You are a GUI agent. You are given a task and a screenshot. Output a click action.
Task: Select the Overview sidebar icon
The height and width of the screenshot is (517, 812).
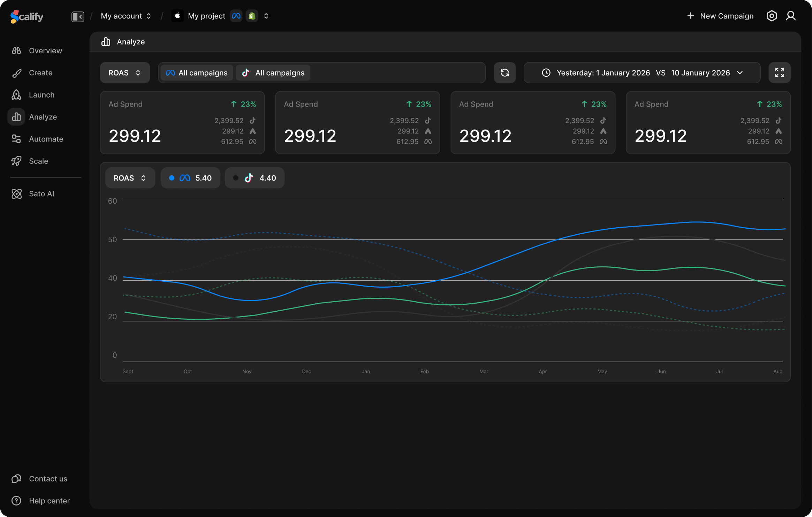coord(16,50)
